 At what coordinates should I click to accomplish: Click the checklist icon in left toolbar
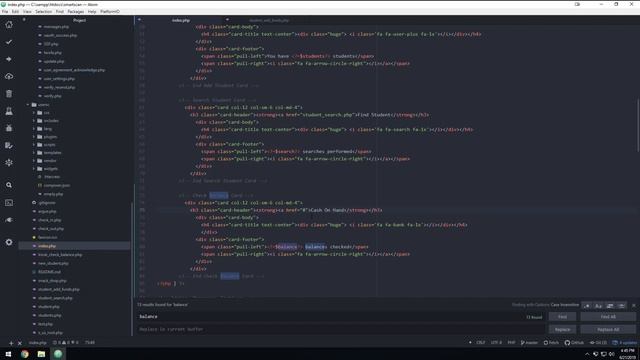(9, 145)
